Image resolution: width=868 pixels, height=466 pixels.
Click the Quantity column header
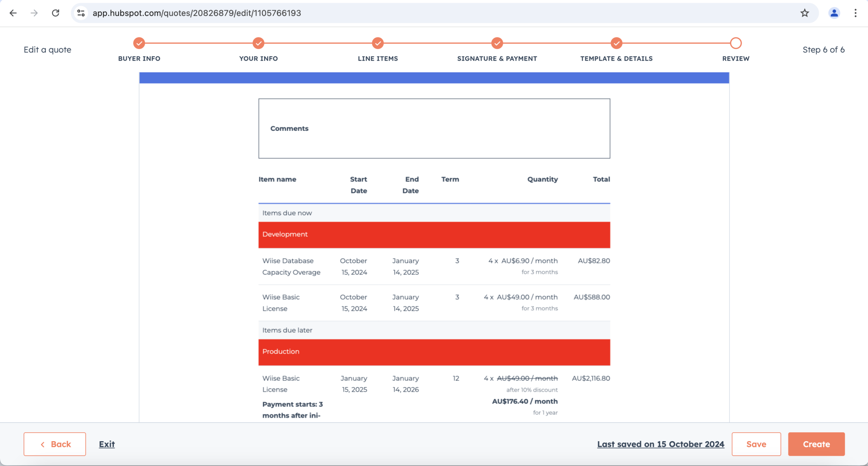coord(542,179)
